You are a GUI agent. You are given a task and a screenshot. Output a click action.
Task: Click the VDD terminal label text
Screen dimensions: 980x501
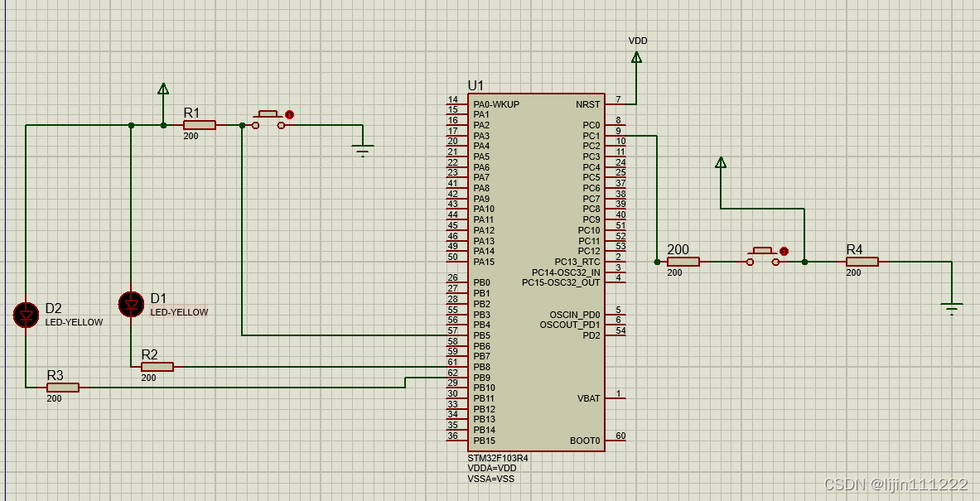(x=638, y=41)
